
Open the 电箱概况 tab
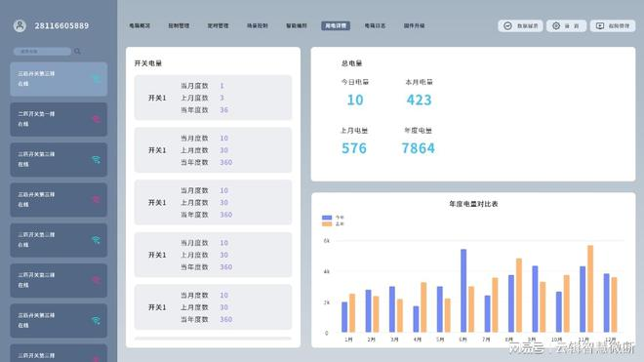point(140,26)
